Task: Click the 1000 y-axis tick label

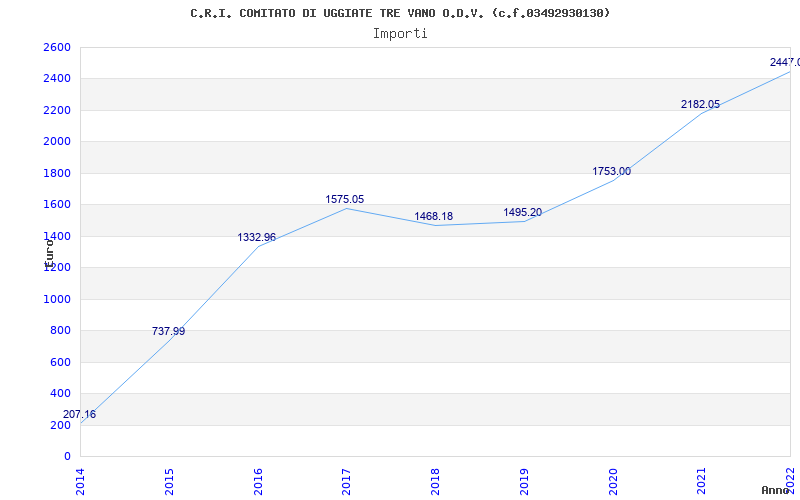Action: tap(58, 299)
